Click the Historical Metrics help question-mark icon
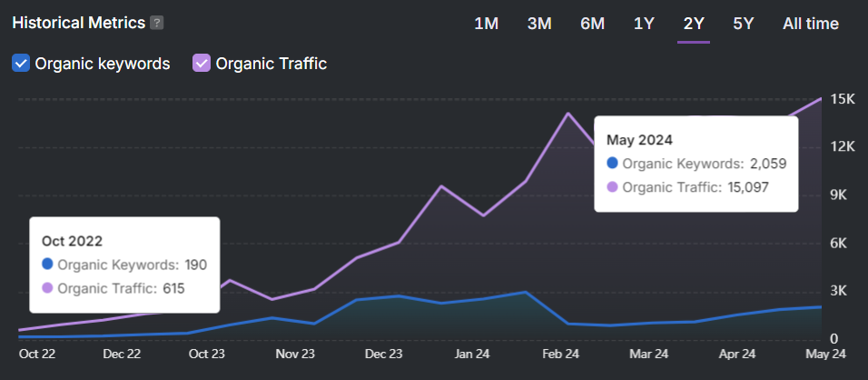The height and width of the screenshot is (380, 868). point(157,23)
